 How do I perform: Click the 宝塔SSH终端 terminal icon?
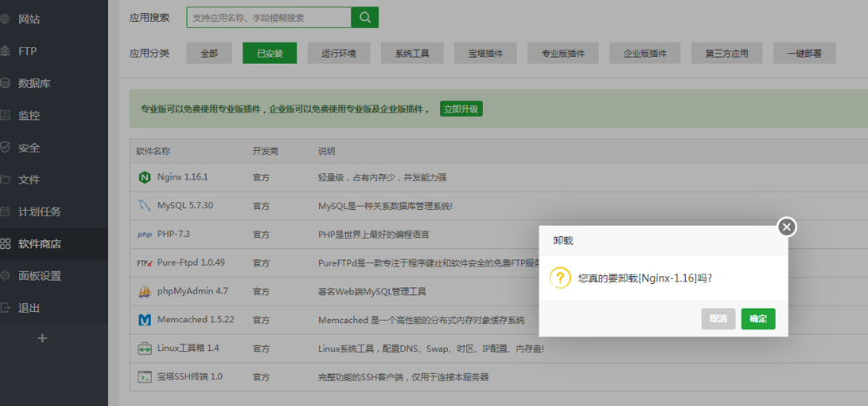[145, 376]
